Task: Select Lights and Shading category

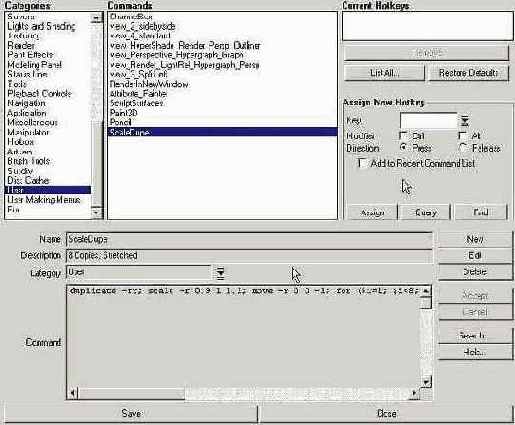Action: 41,26
